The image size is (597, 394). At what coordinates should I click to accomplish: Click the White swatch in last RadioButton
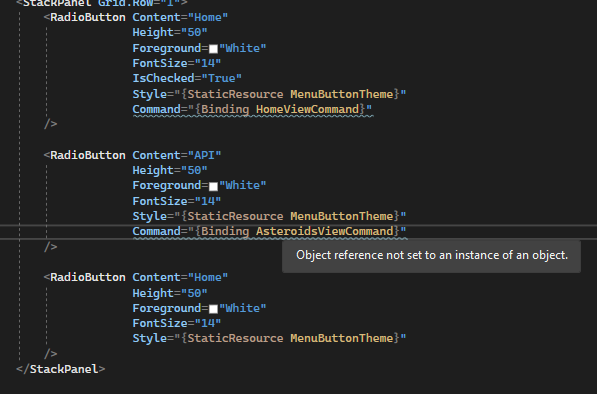tap(213, 309)
